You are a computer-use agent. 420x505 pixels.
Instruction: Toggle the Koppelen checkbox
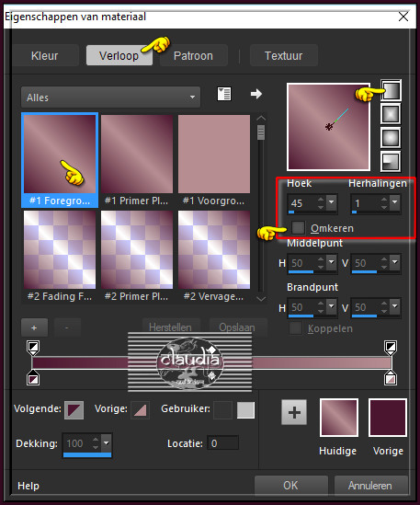pos(296,328)
